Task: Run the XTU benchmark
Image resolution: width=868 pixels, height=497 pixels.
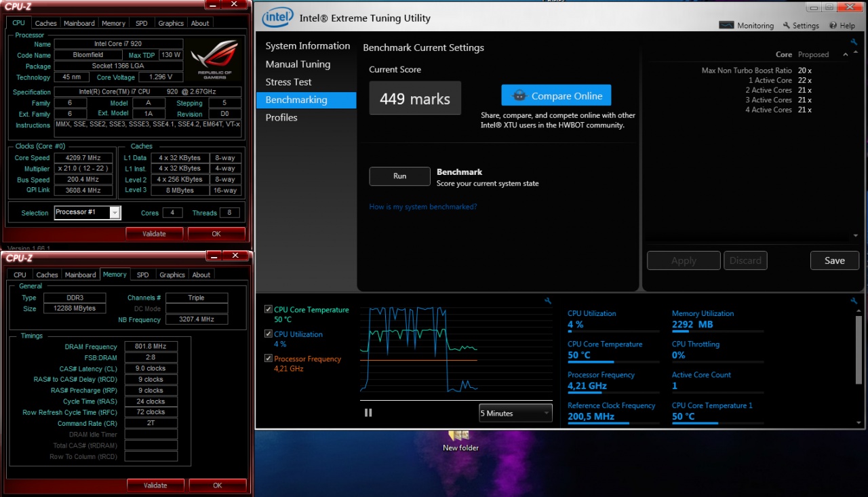Action: pos(399,176)
